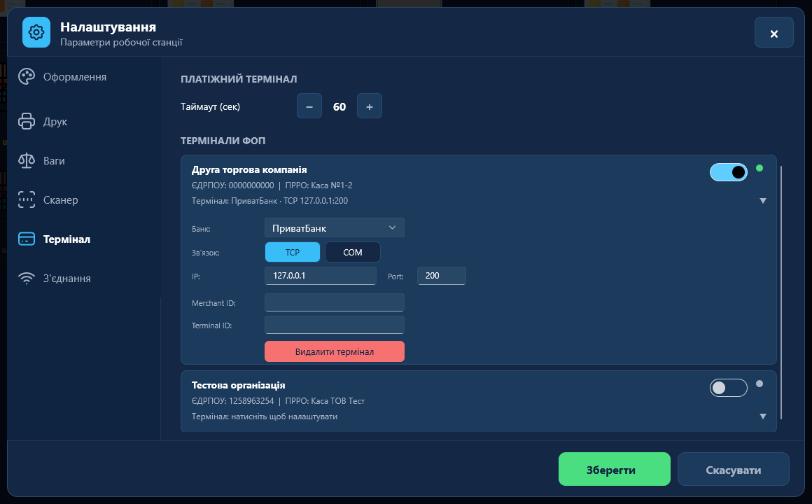The height and width of the screenshot is (504, 812).
Task: Click the text Термінал: натисніть щоб налаштувати
Action: pyautogui.click(x=264, y=416)
